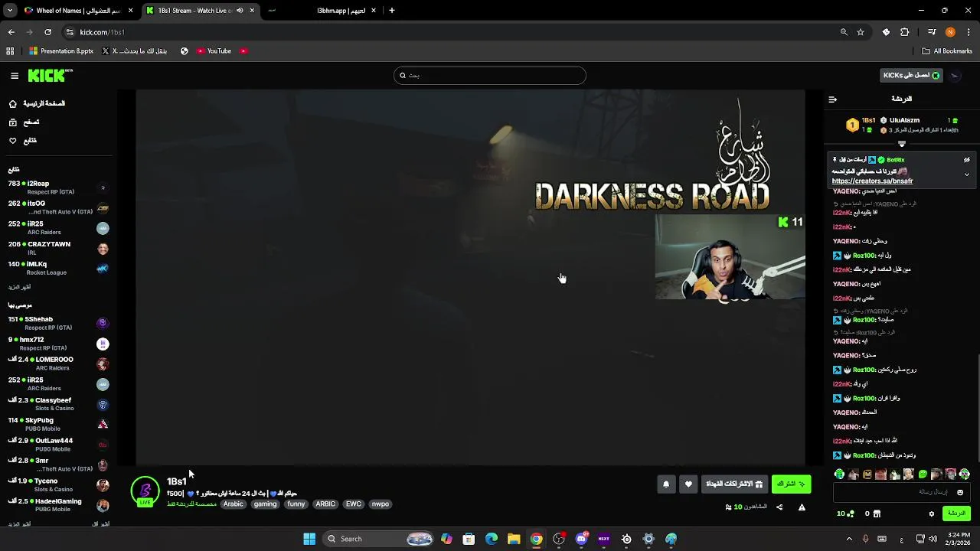The height and width of the screenshot is (551, 980).
Task: Open the HadeelGaming channel
Action: tap(57, 505)
